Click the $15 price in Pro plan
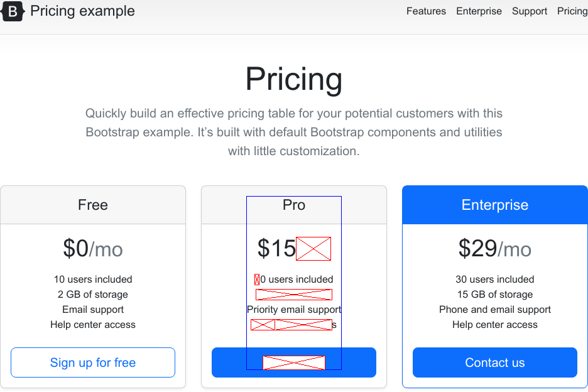This screenshot has height=392, width=588. (x=276, y=249)
